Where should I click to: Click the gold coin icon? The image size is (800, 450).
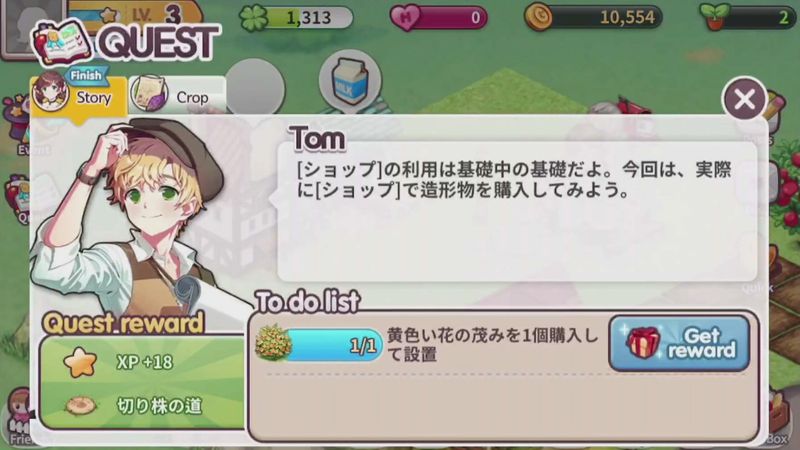539,18
